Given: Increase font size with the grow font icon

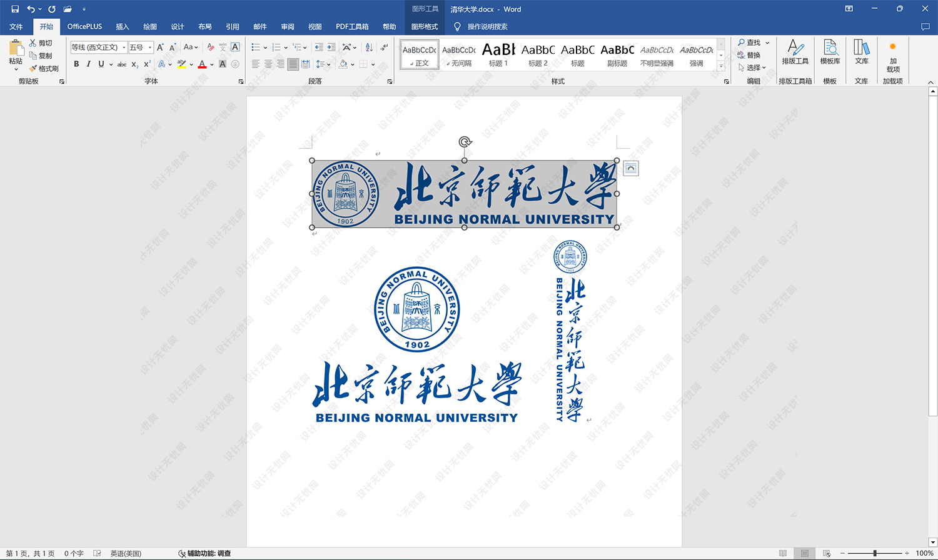Looking at the screenshot, I should coord(160,47).
